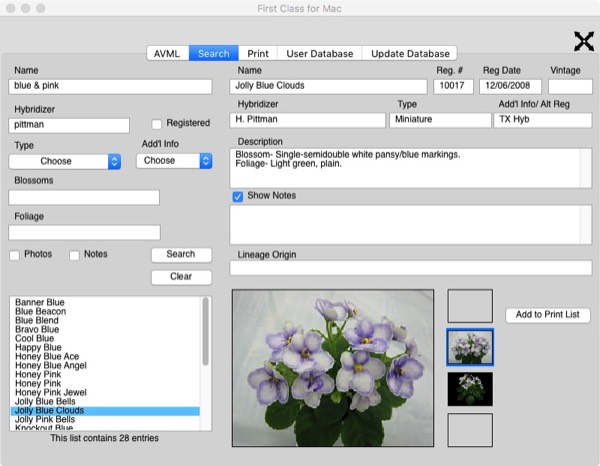Click the Reg Date field 12/06/2008

(x=510, y=86)
